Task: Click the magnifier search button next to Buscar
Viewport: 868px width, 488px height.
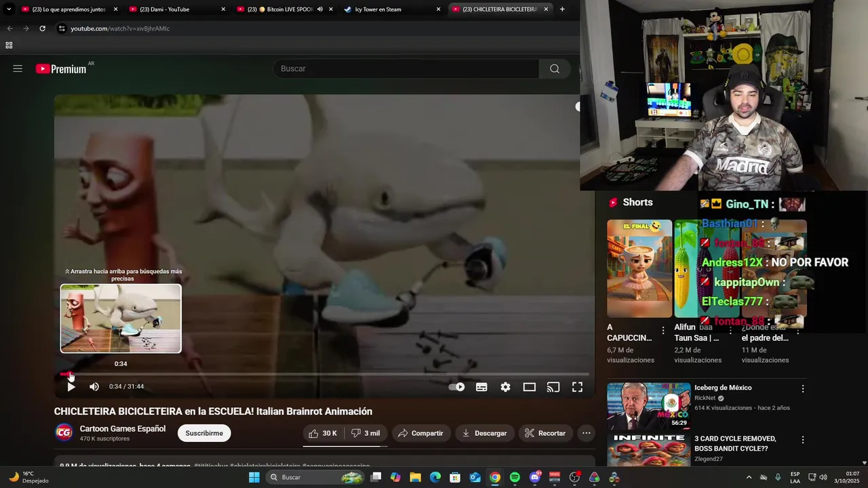Action: (x=555, y=68)
